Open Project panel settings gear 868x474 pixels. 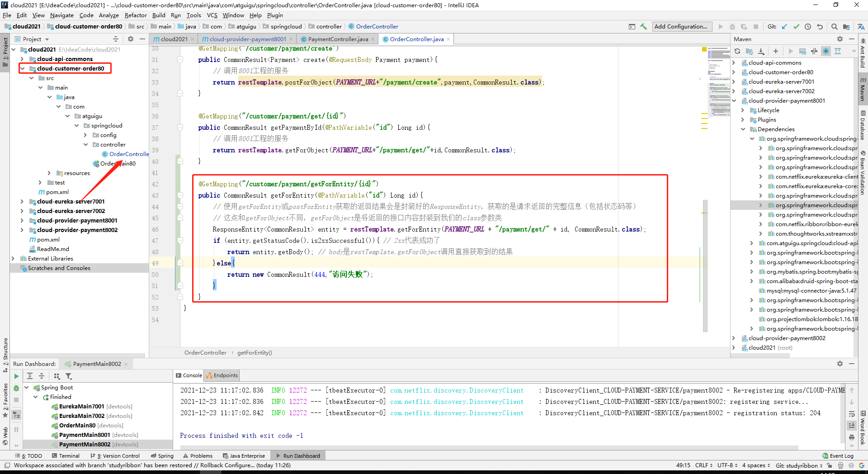[x=131, y=39]
